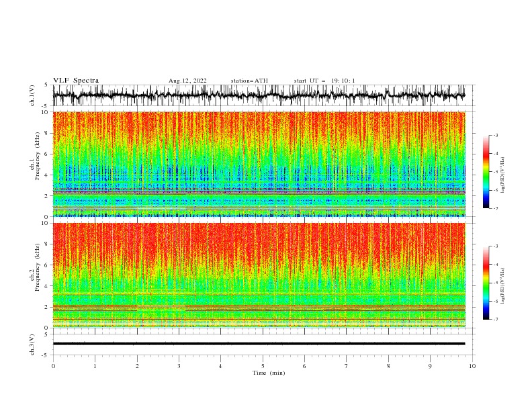Click the '-3' value on lower color bar

coord(495,246)
